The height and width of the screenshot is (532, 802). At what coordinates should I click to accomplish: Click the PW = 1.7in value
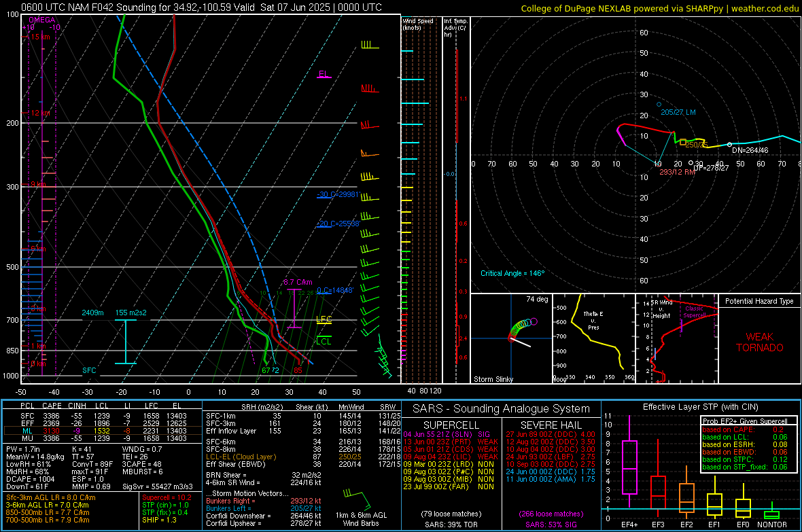pos(25,449)
